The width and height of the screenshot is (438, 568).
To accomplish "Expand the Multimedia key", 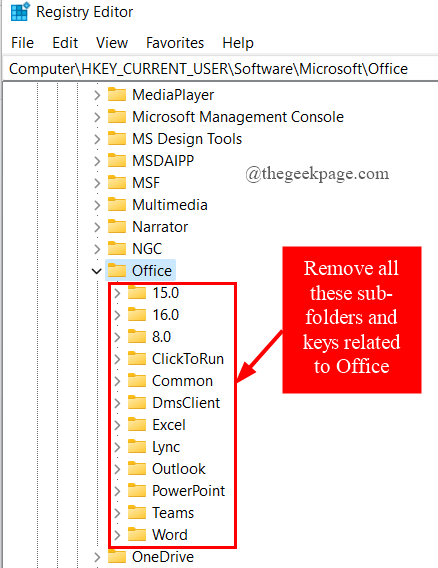I will (97, 205).
